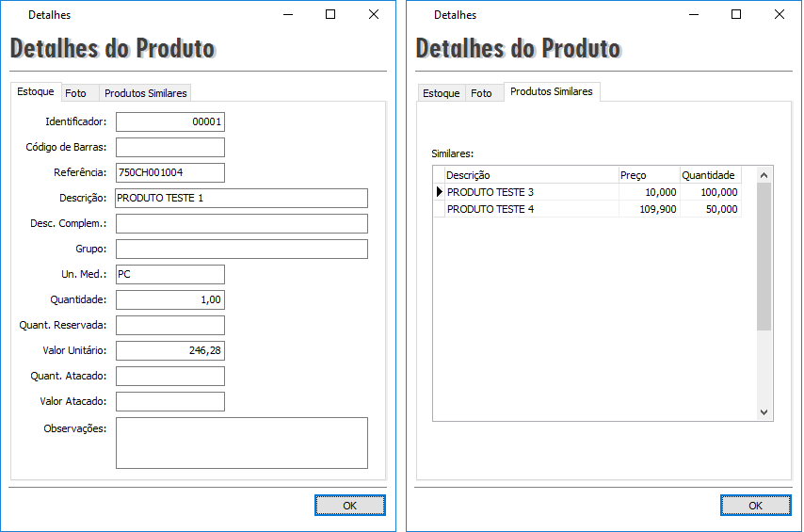
Task: Edit the Descrição field PRODUTO TESTE 1
Action: (241, 198)
